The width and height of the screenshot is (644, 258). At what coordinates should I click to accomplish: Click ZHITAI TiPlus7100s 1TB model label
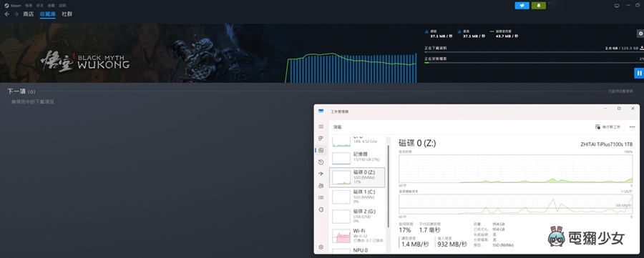[x=607, y=144]
